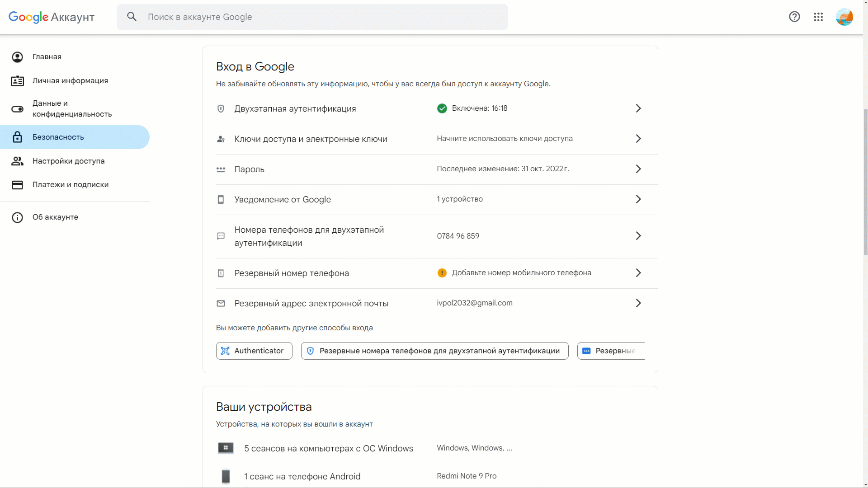Click the help question mark icon
The width and height of the screenshot is (868, 488).
[794, 17]
